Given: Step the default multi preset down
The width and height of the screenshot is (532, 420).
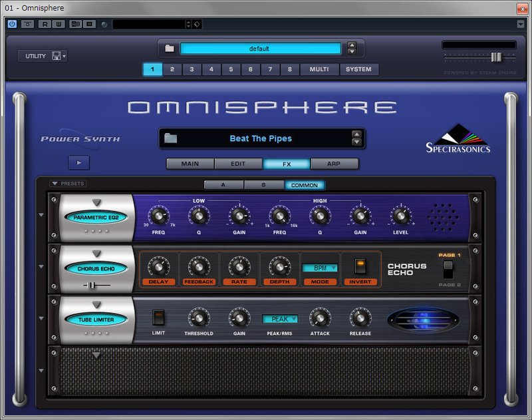Looking at the screenshot, I should point(352,52).
